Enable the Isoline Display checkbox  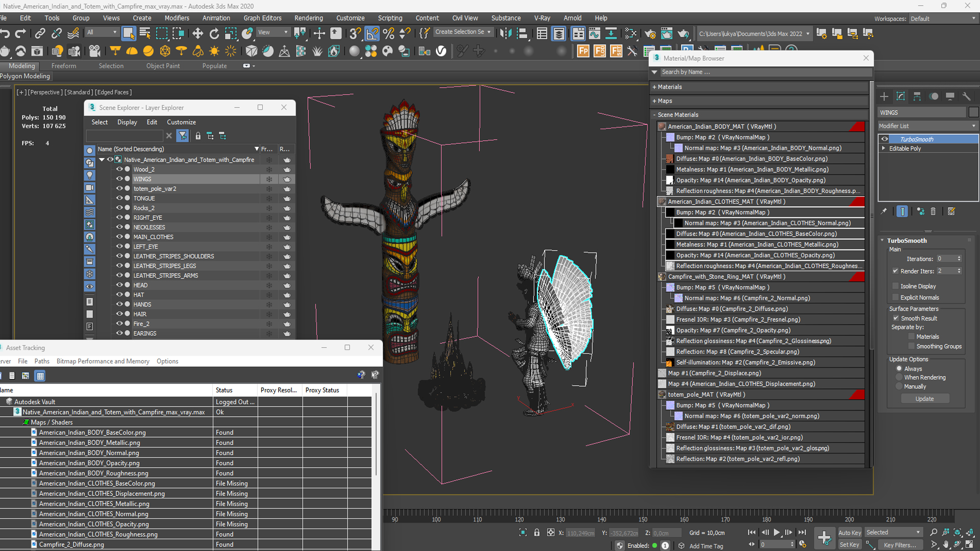click(895, 286)
